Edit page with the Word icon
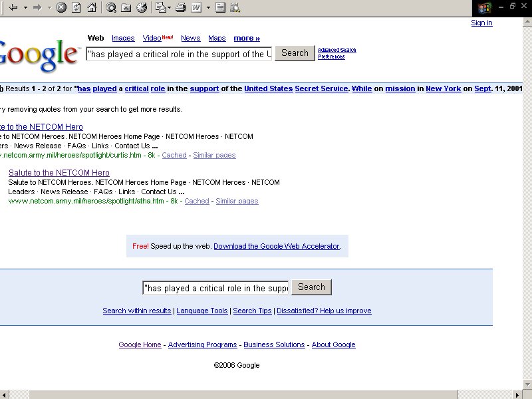This screenshot has height=399, width=532. click(x=196, y=7)
